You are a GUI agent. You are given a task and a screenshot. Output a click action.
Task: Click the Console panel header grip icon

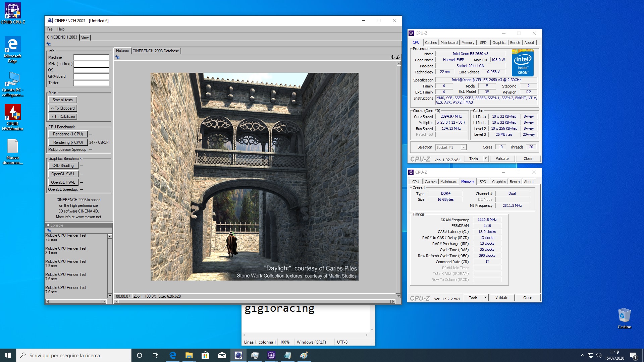(48, 225)
